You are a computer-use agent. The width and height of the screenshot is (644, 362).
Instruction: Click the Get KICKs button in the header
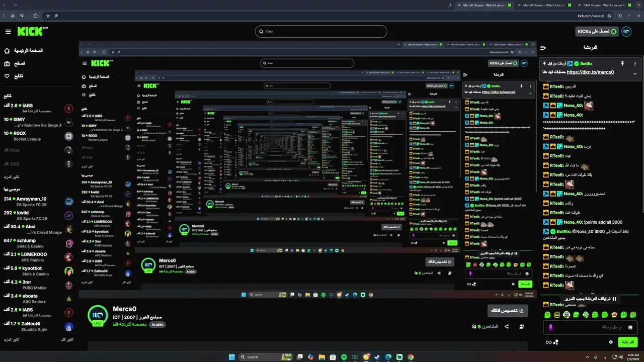(597, 31)
